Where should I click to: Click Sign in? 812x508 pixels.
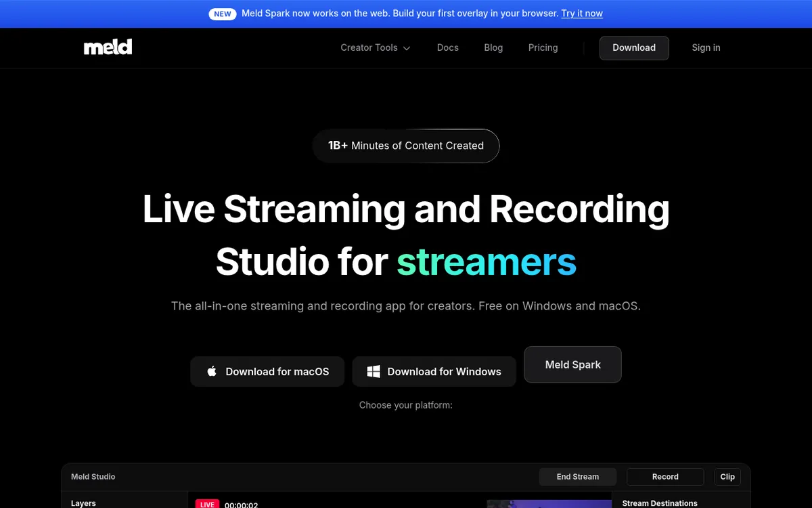(706, 47)
